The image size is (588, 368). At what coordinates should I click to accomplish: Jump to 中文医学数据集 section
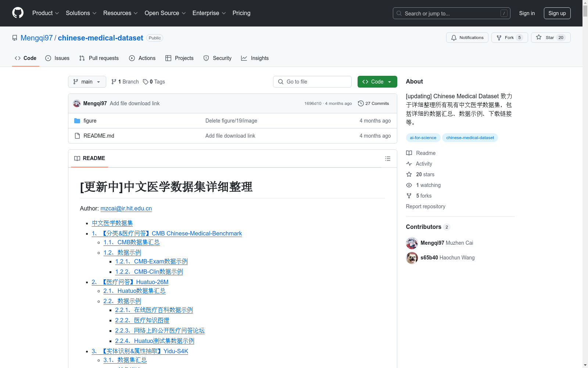point(112,223)
